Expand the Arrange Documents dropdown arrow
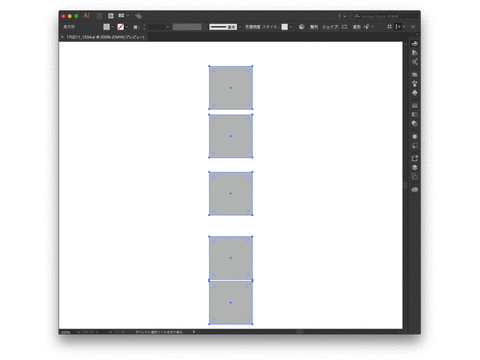 128,16
